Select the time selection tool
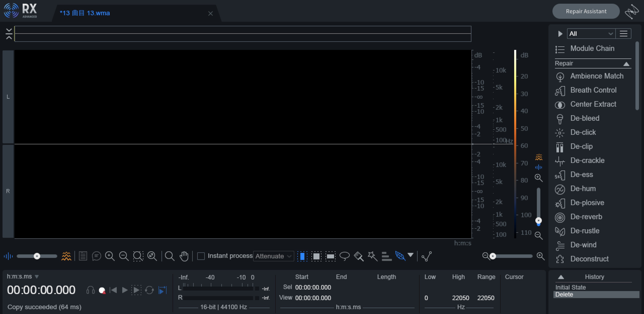Viewport: 644px width, 314px height. tap(302, 256)
